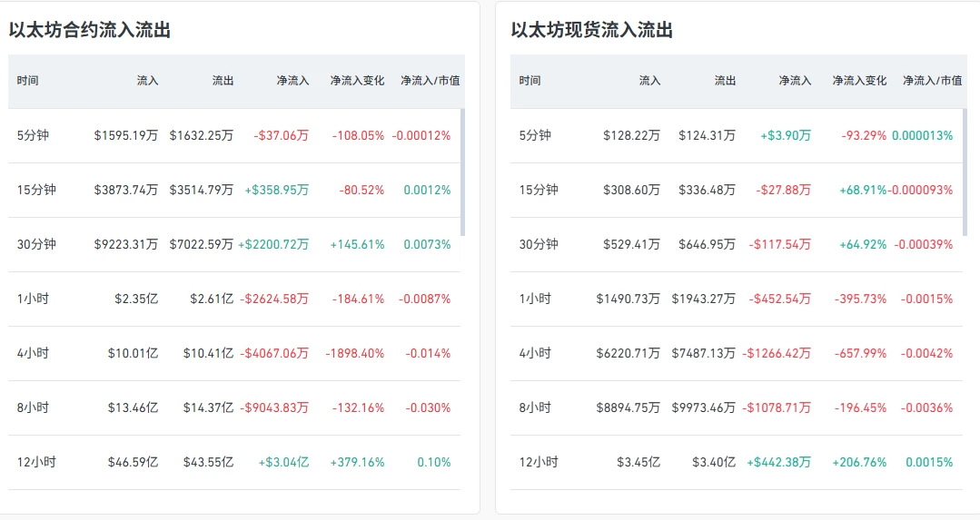
Task: Click the +$3.90万 net inflow value
Action: pos(786,135)
